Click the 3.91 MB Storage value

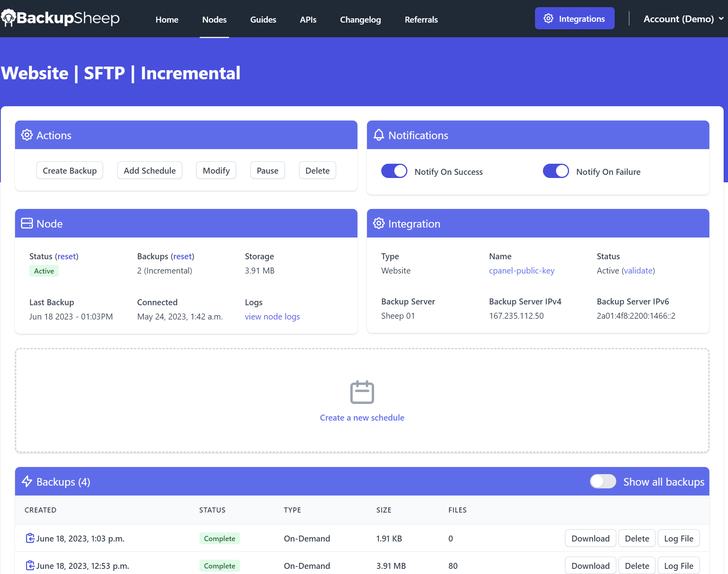[x=260, y=270]
